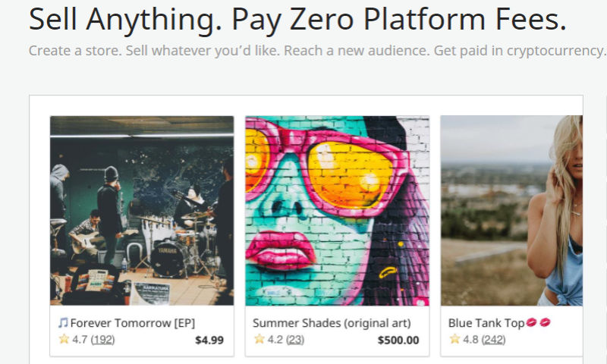Click the Forever Tomorrow [EP] title
Screen dimensions: 607x364
pyautogui.click(x=133, y=323)
